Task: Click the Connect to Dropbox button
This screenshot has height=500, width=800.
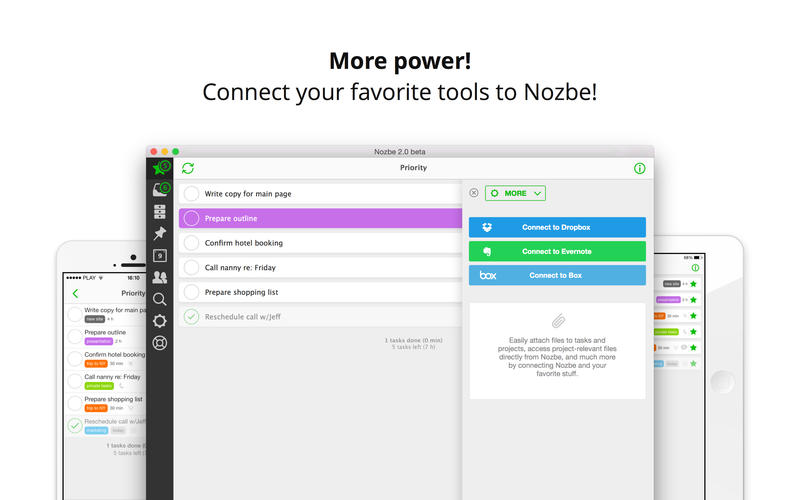Action: click(557, 227)
